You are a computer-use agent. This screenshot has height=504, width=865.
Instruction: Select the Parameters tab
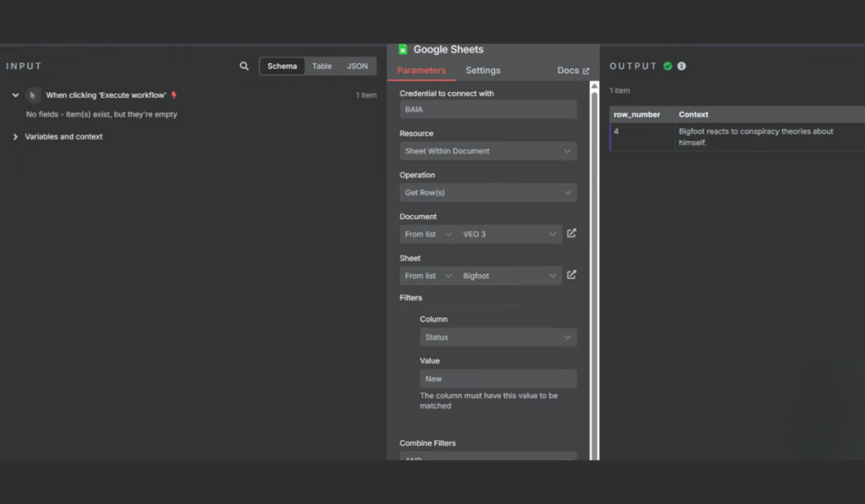click(x=420, y=70)
